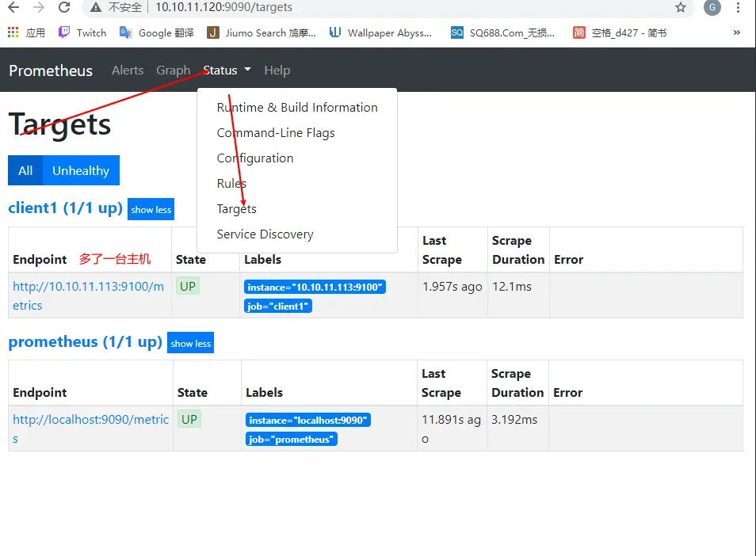The width and height of the screenshot is (756, 556).
Task: Collapse client1 group with show less
Action: (x=151, y=209)
